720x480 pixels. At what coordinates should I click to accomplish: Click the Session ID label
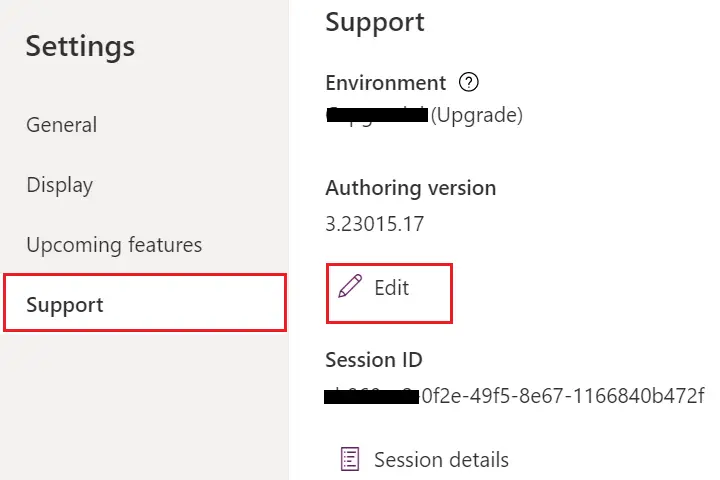(374, 360)
